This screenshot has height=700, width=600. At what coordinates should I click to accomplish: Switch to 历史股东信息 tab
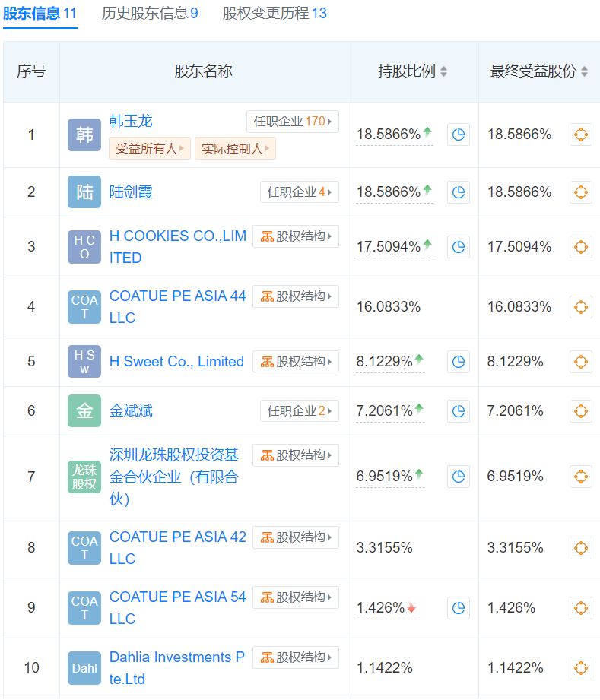(150, 13)
